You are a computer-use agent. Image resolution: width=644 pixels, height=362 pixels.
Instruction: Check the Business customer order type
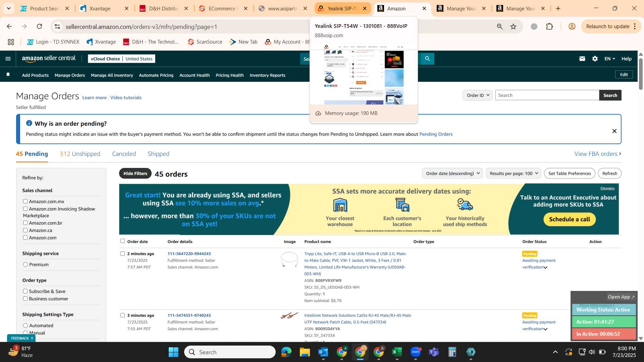[x=25, y=298]
